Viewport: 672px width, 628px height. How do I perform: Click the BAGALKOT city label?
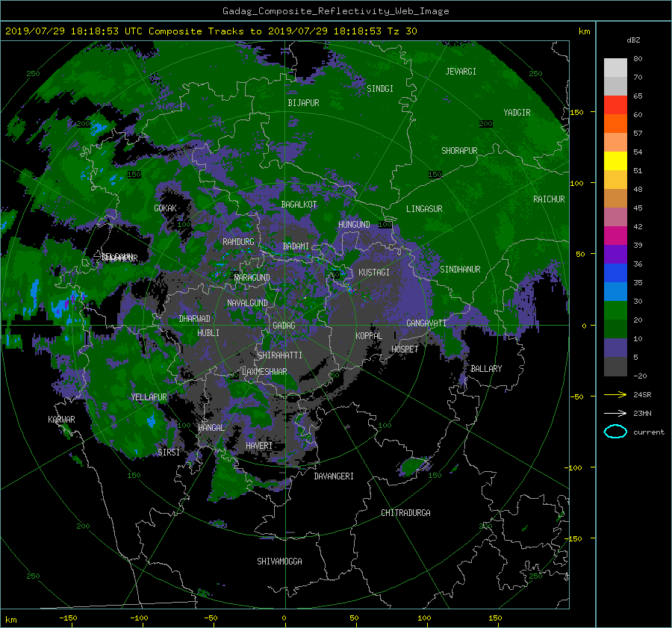[299, 205]
